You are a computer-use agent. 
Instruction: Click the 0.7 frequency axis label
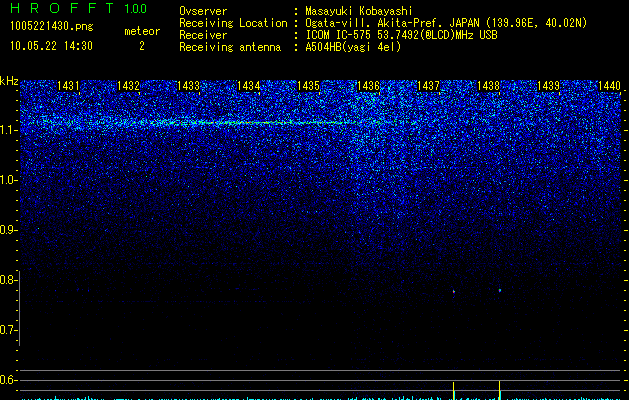tap(7, 330)
